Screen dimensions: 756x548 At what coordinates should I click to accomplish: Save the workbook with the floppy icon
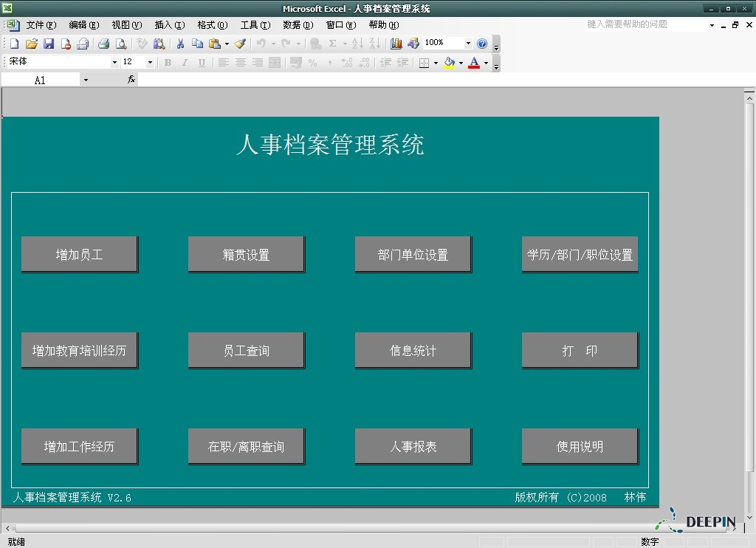pyautogui.click(x=49, y=44)
